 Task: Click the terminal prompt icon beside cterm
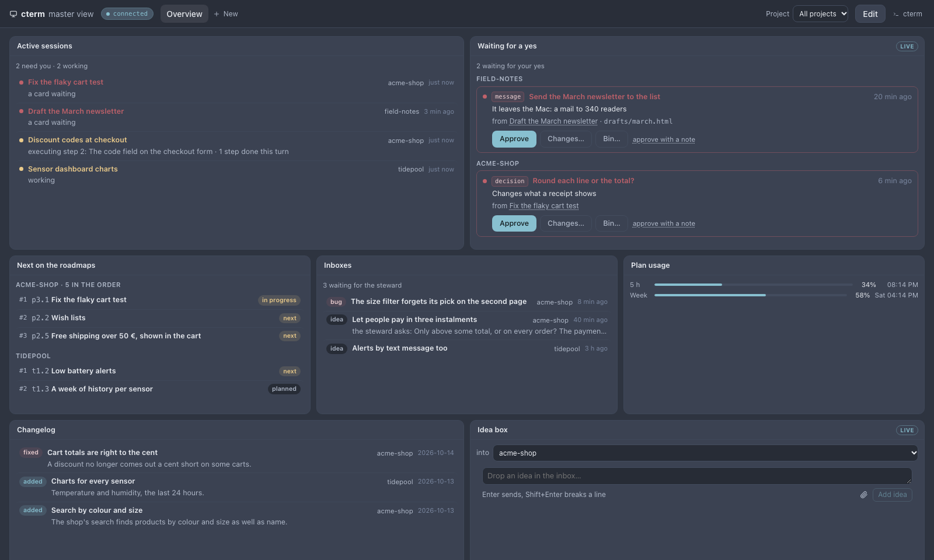pos(896,14)
